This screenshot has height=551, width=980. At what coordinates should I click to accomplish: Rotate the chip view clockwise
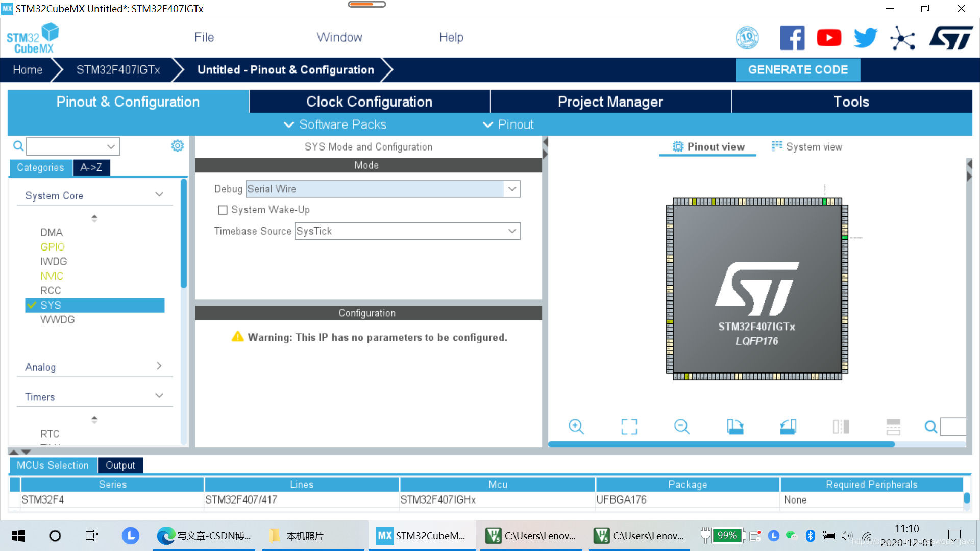point(735,427)
